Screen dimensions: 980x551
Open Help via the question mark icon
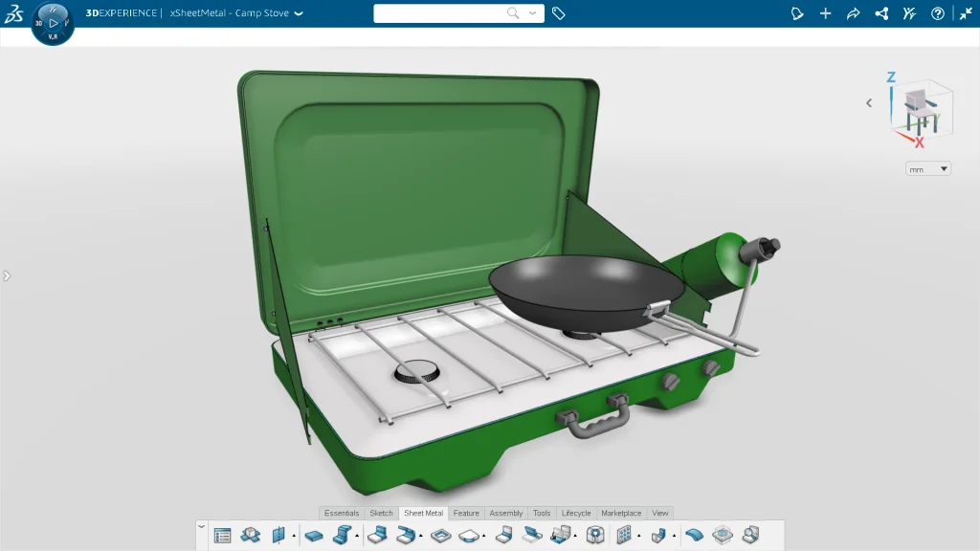click(x=936, y=13)
